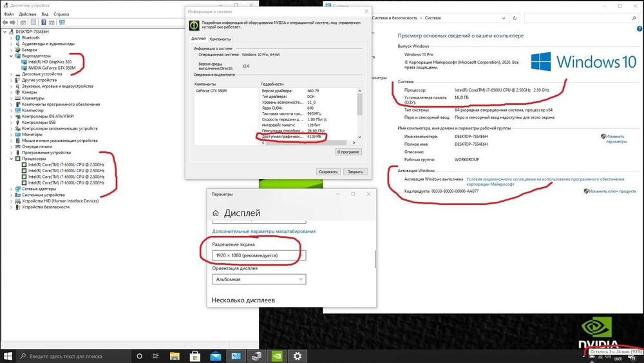Click the UKR language indicator in the tray
Image resolution: width=644 pixels, height=363 pixels.
click(x=618, y=359)
